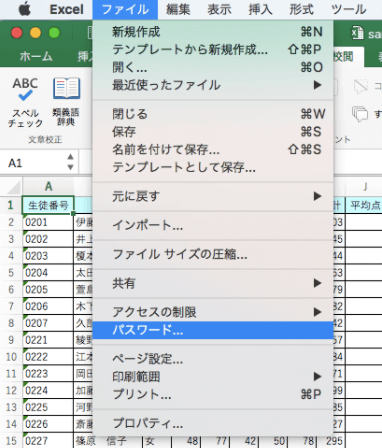Select cell containing 0223

pyautogui.click(x=48, y=374)
